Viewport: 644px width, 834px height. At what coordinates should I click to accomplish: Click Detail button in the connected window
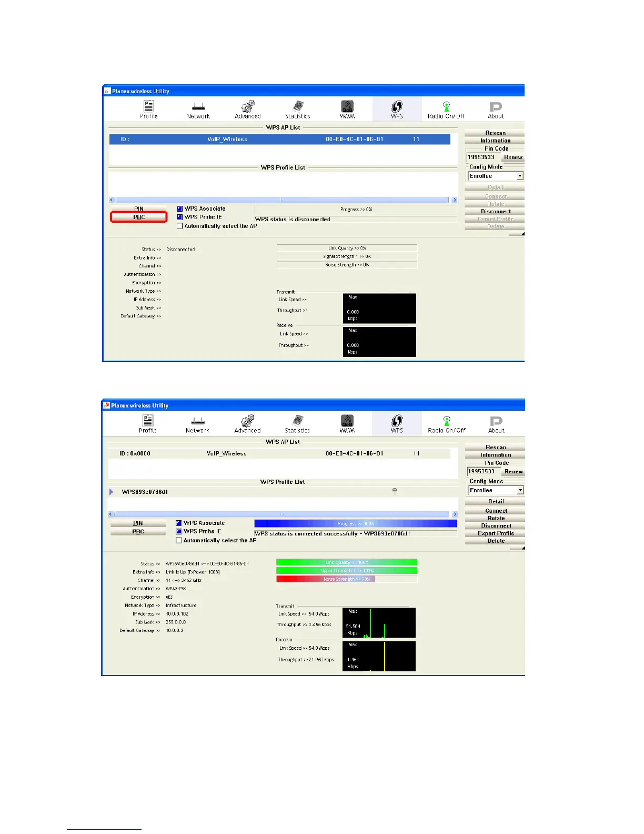coord(496,501)
